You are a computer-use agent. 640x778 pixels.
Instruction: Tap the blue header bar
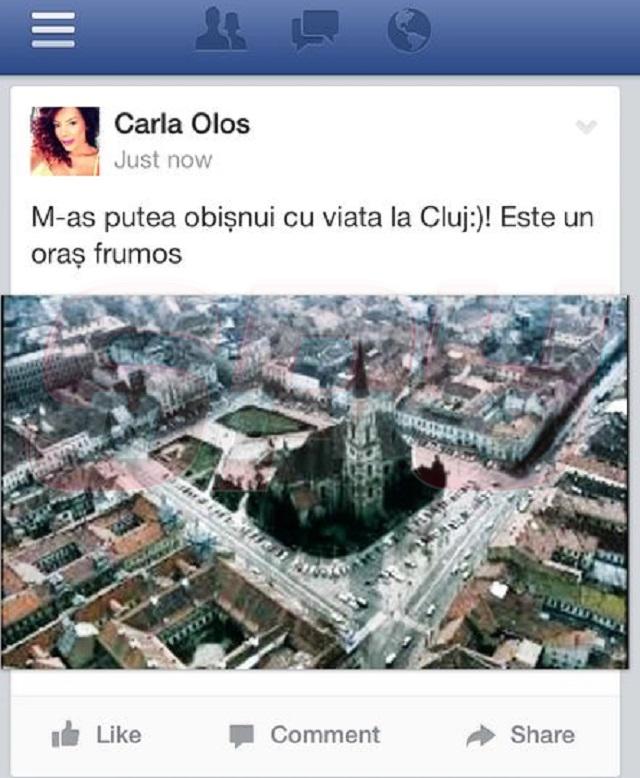pyautogui.click(x=320, y=37)
